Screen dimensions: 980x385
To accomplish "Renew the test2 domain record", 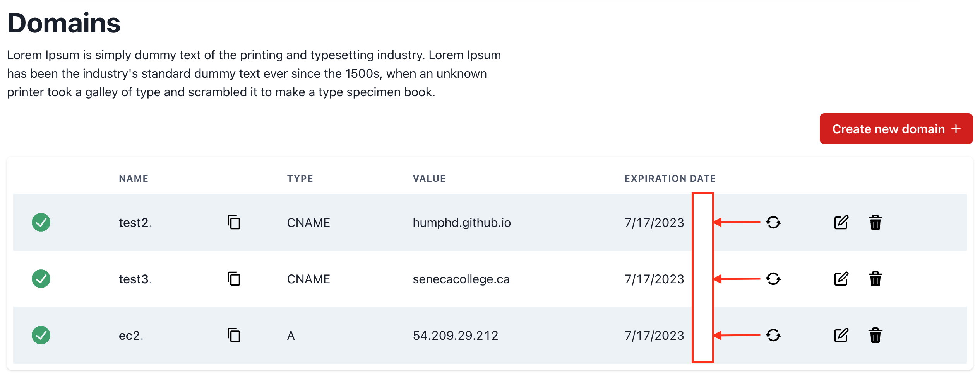I will click(773, 223).
